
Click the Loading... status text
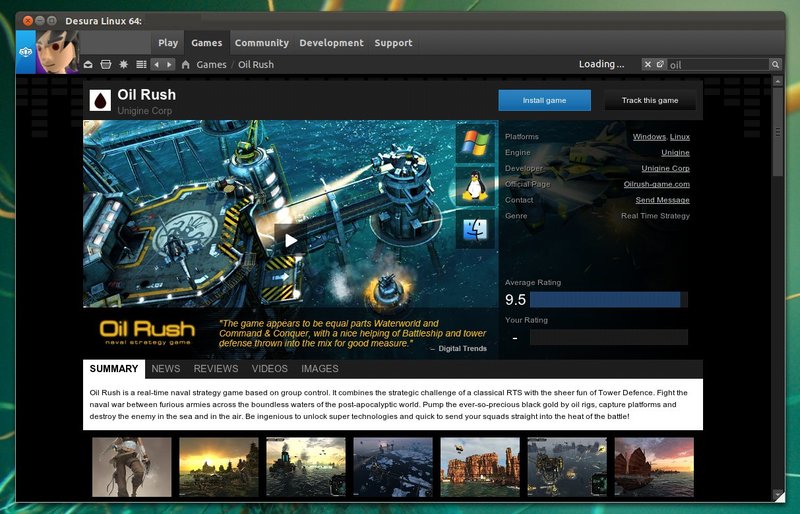[601, 64]
